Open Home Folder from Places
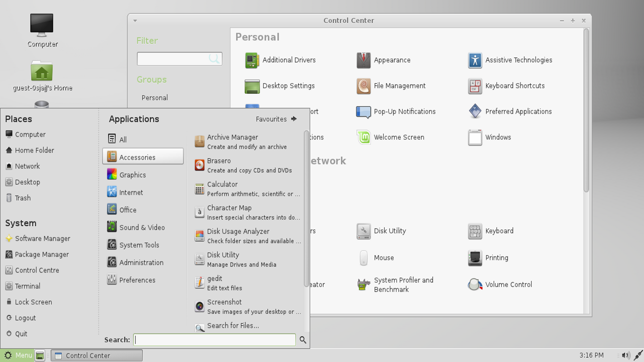644x362 pixels. click(30, 150)
